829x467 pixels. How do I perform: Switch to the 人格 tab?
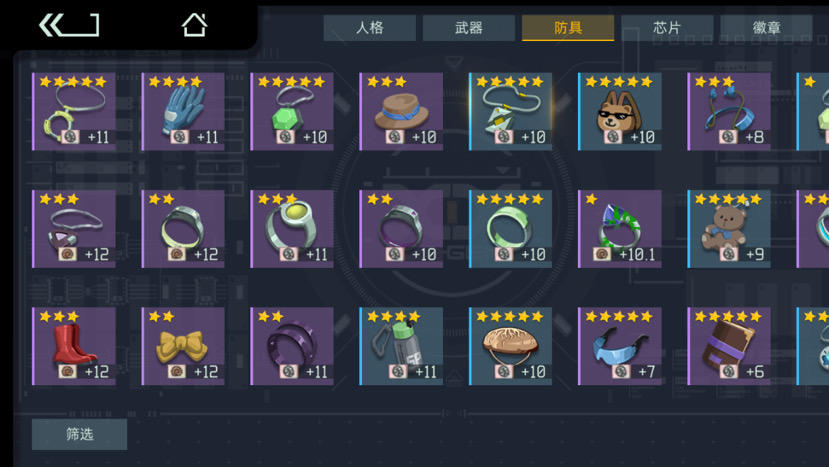pyautogui.click(x=370, y=28)
